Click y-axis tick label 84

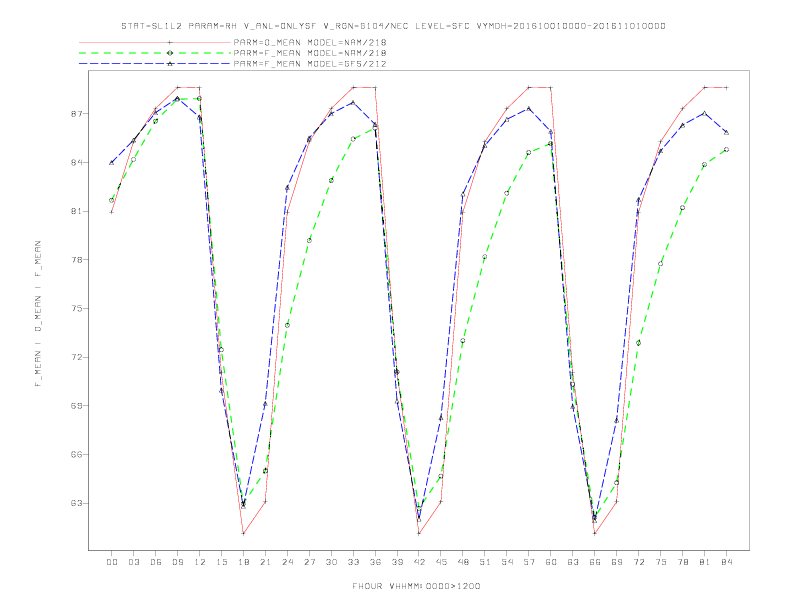[76, 163]
